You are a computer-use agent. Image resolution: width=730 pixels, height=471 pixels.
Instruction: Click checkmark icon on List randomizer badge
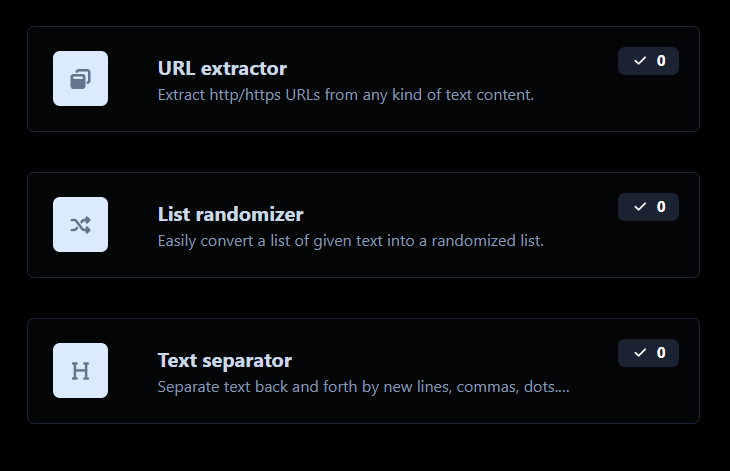click(x=640, y=207)
